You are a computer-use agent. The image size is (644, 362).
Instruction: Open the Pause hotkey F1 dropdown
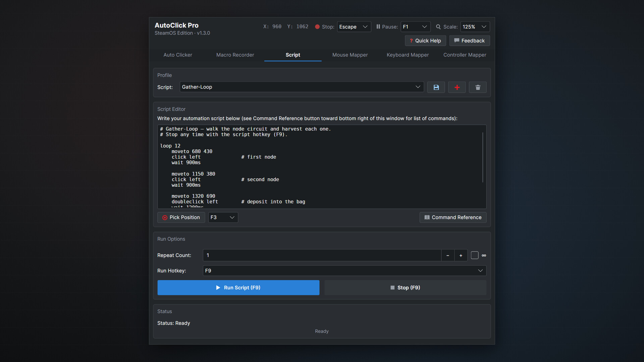coord(415,27)
